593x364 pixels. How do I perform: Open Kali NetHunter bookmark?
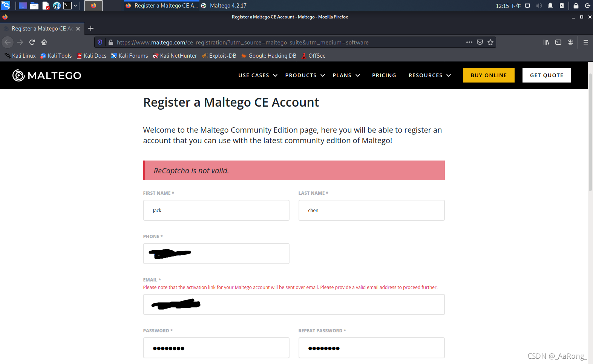tap(175, 56)
